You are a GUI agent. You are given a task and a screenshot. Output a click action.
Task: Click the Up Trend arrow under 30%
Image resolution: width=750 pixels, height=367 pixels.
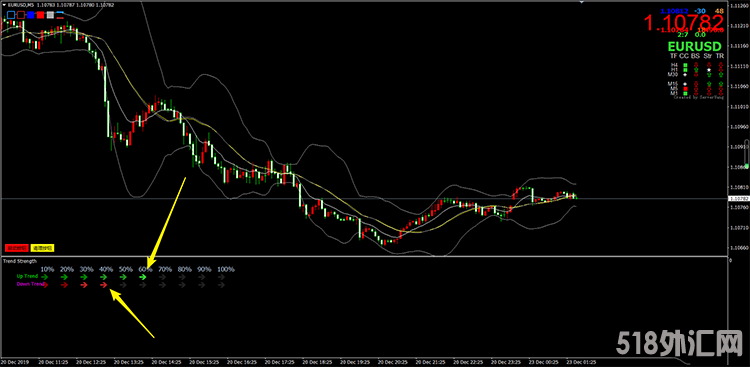coord(84,277)
